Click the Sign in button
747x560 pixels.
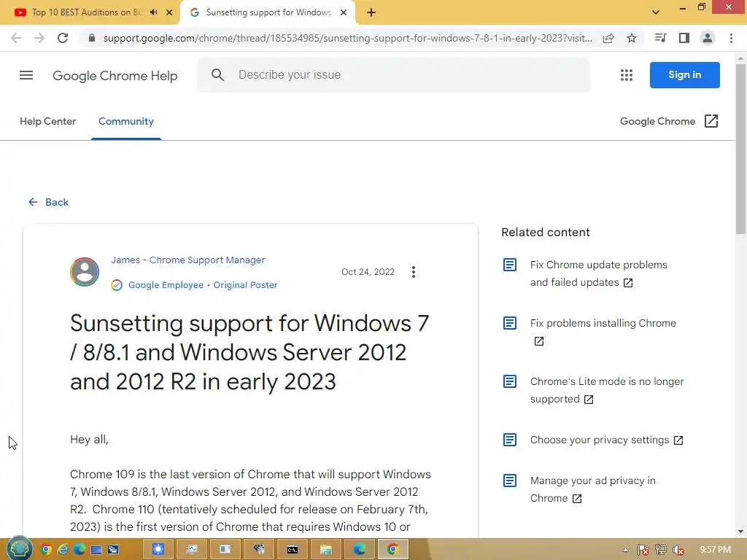point(684,75)
